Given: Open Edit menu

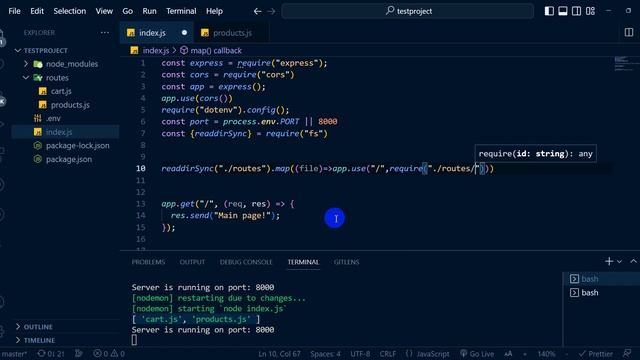Looking at the screenshot, I should pyautogui.click(x=37, y=11).
